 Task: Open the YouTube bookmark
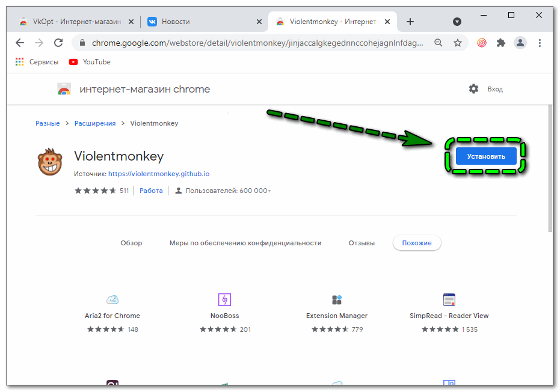[90, 62]
